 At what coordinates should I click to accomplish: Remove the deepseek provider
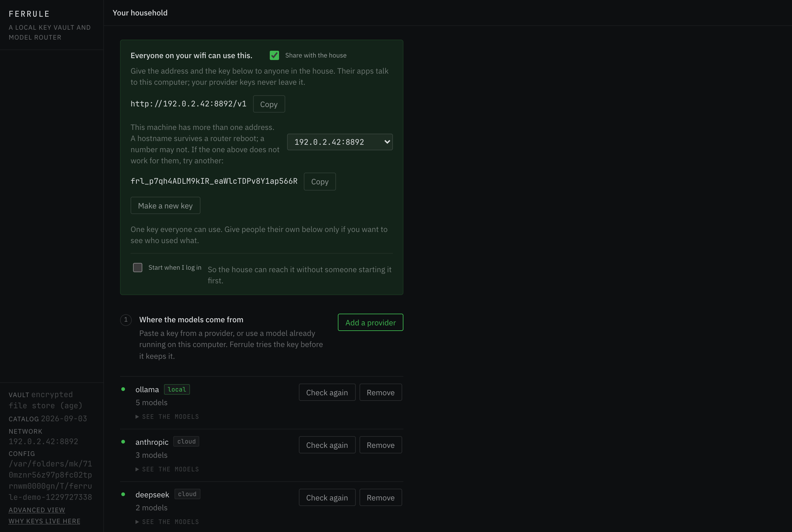pyautogui.click(x=381, y=497)
